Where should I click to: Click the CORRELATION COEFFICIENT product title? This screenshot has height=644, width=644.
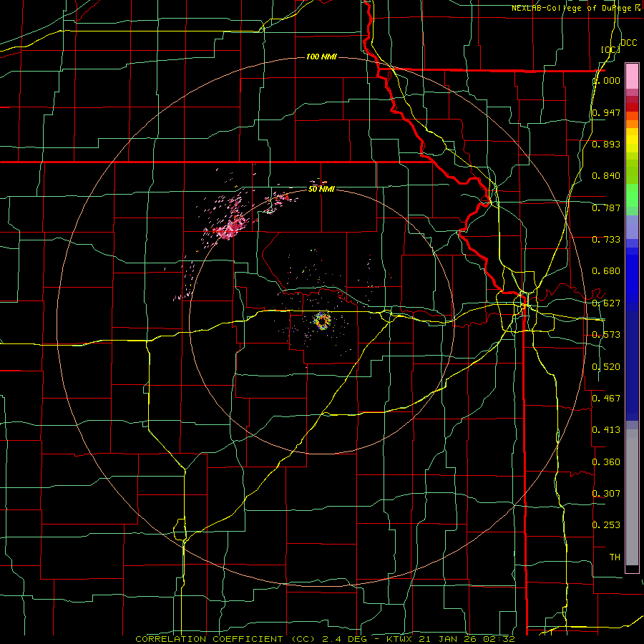click(x=224, y=639)
